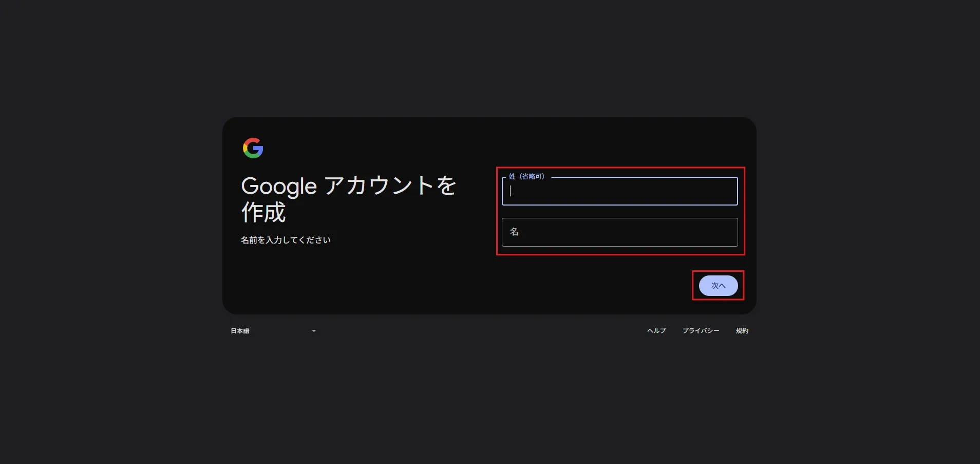Focus the 名 first name field
980x464 pixels.
[619, 232]
